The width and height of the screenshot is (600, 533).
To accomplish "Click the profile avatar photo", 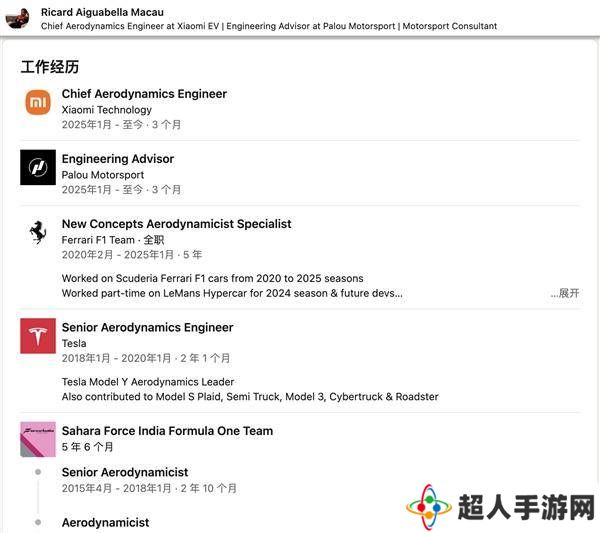I will (x=18, y=18).
